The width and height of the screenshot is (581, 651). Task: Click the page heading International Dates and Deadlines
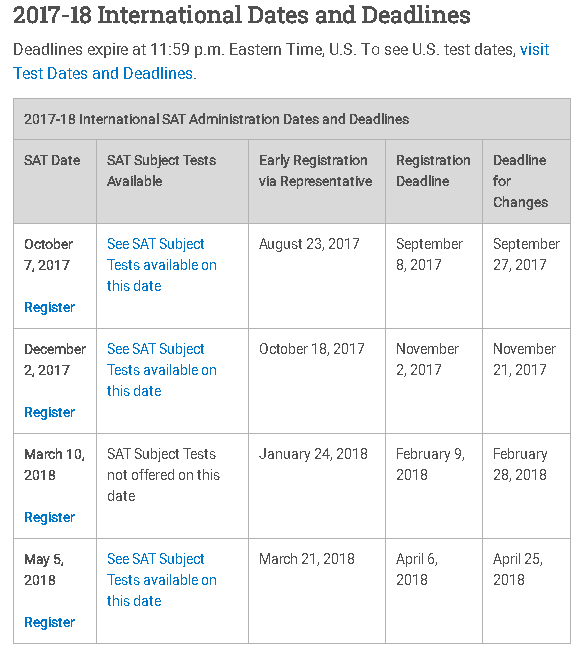[242, 15]
